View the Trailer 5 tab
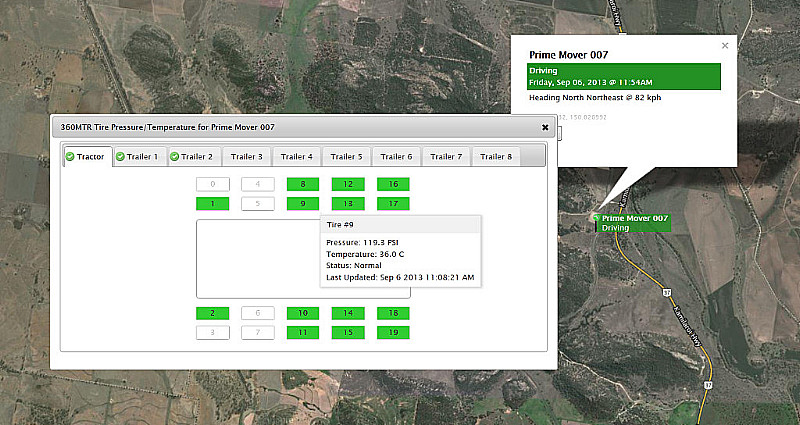Viewport: 800px width, 425px height. pos(346,156)
